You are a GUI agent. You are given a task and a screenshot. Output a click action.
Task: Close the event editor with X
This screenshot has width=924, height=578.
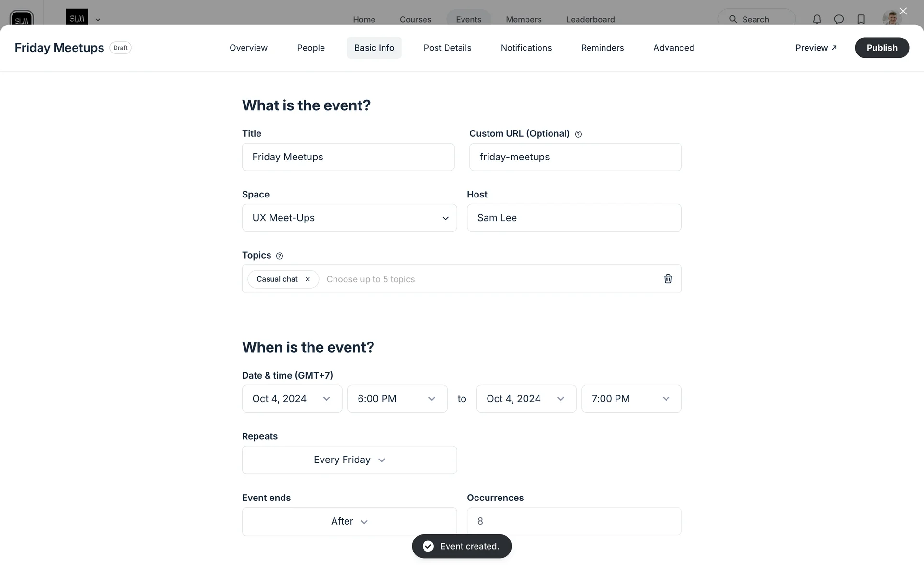pyautogui.click(x=903, y=11)
